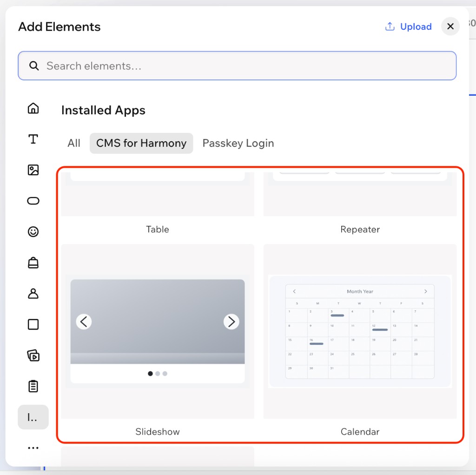Select the CMS for Harmony tab
Viewport: 476px width, 475px height.
point(141,143)
